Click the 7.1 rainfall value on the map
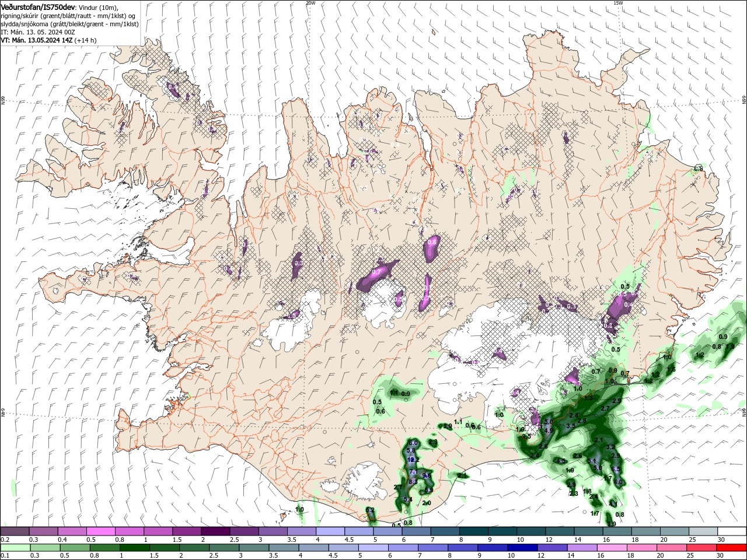The height and width of the screenshot is (560, 747). (414, 472)
